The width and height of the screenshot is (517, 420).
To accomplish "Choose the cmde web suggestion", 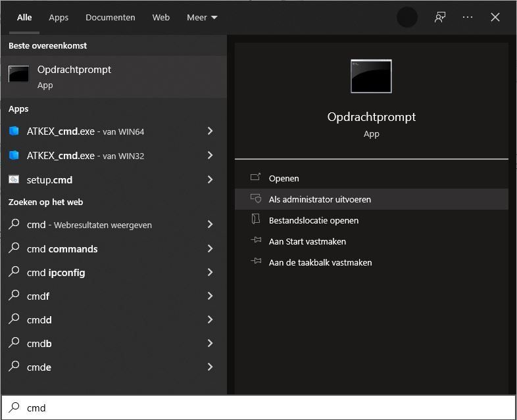I will (x=114, y=367).
